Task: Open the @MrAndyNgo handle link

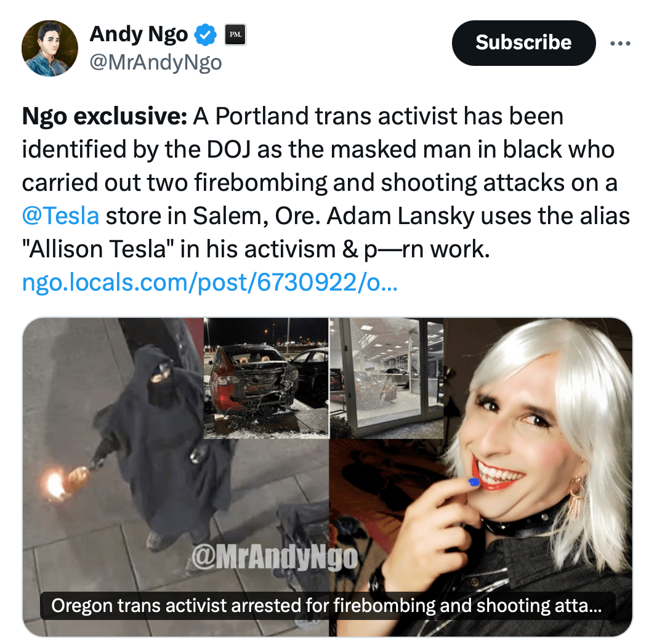Action: (156, 63)
